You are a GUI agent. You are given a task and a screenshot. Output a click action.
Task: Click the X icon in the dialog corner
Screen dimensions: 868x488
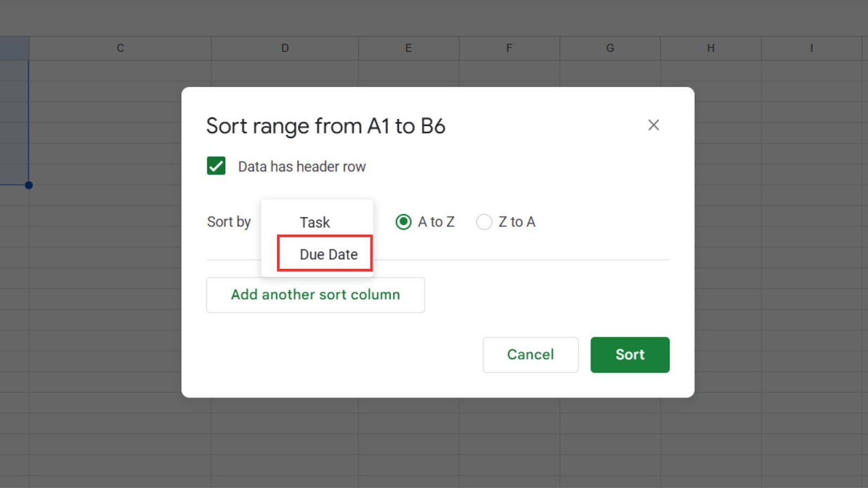654,125
